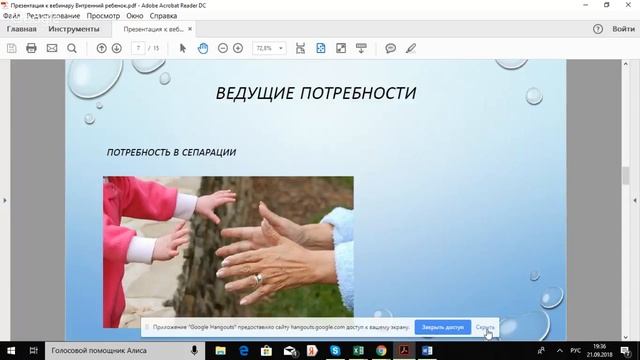Open the Find text magnifier
Screen dimensions: 640x360
[x=72, y=48]
